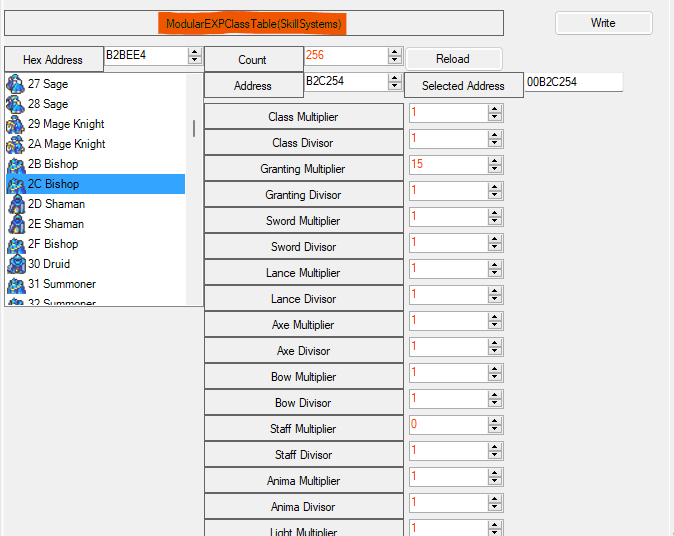Screen dimensions: 674x536
Task: Choose the 28 Sage list entry
Action: click(x=48, y=104)
